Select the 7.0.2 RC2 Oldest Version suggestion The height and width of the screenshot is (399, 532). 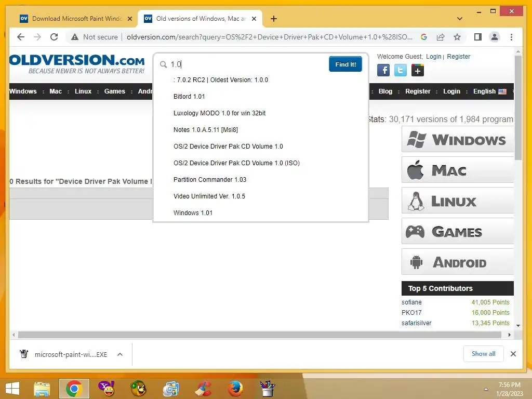tap(220, 79)
